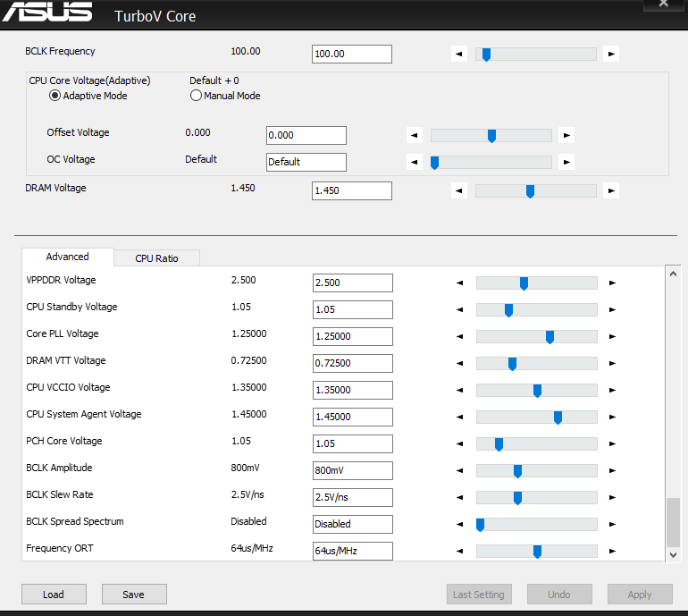
Task: Click the VPPDDR Voltage input field
Action: 353,283
